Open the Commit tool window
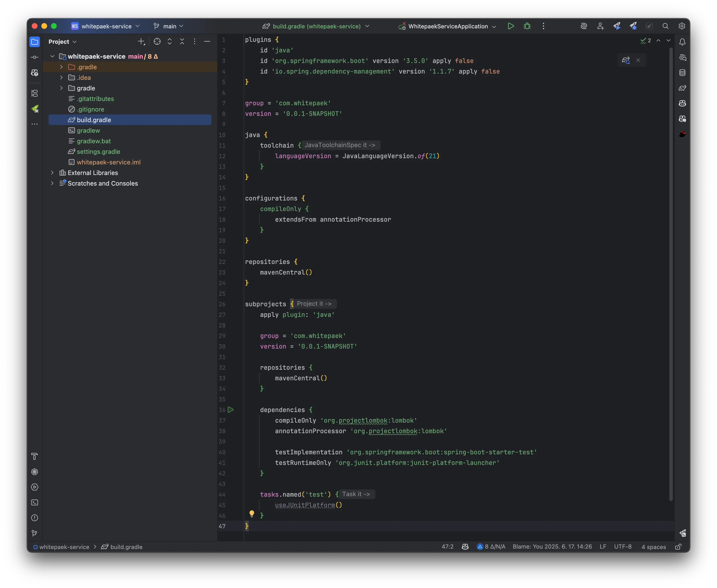Image resolution: width=717 pixels, height=588 pixels. click(35, 57)
